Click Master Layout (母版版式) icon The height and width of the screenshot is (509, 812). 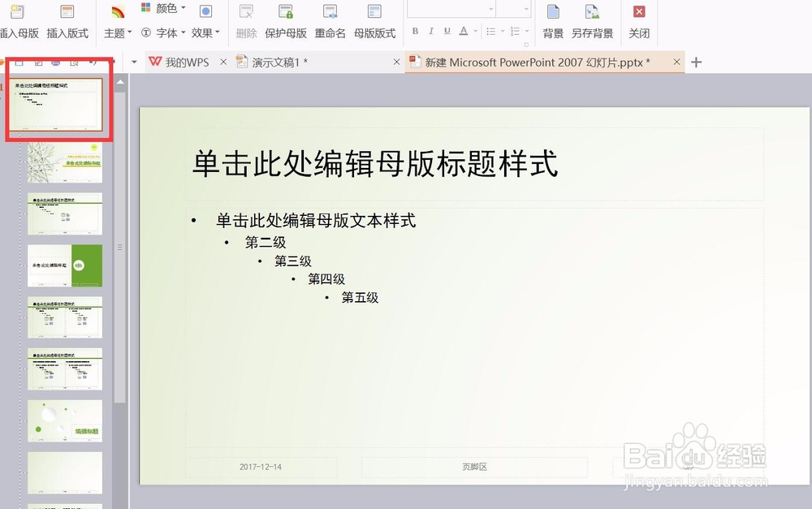click(374, 12)
